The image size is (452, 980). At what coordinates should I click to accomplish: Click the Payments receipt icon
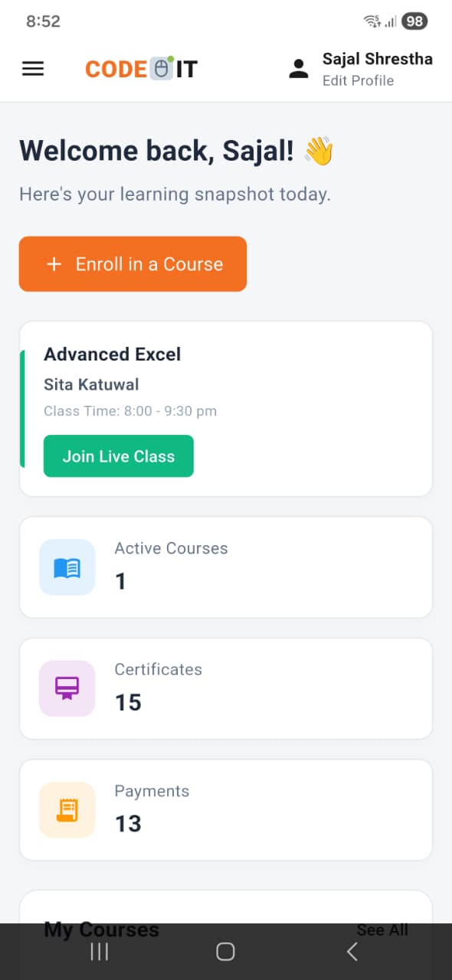[x=67, y=809]
